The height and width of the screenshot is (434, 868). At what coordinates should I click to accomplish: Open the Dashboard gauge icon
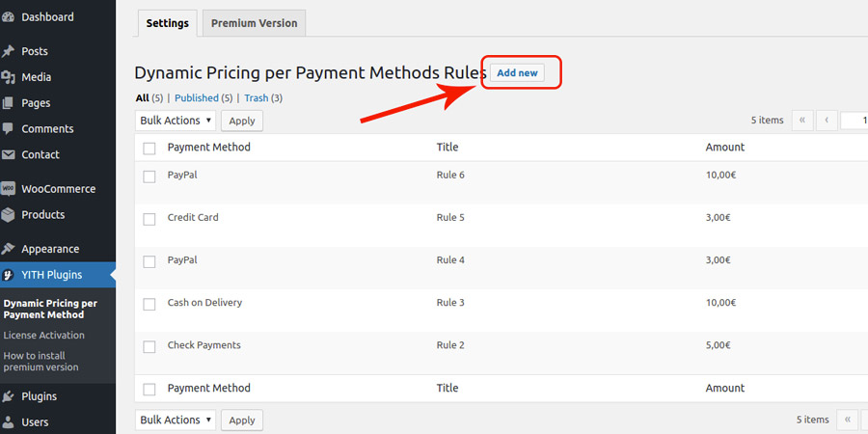[8, 17]
